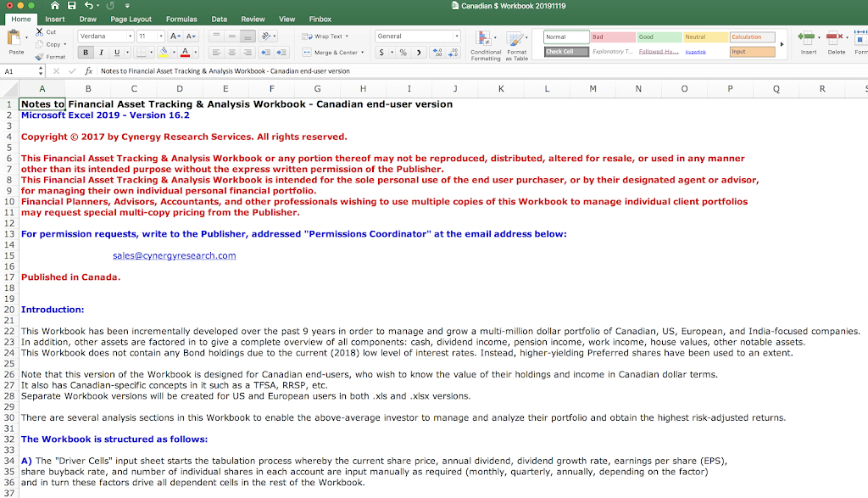Viewport: 868px width, 498px height.
Task: Open the insert function fx button
Action: (88, 71)
